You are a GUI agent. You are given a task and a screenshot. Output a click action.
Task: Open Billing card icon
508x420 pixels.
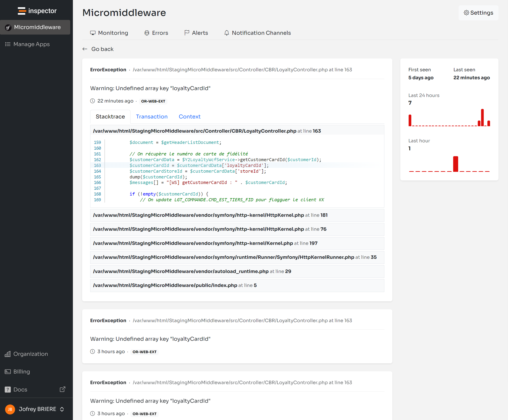[8, 372]
